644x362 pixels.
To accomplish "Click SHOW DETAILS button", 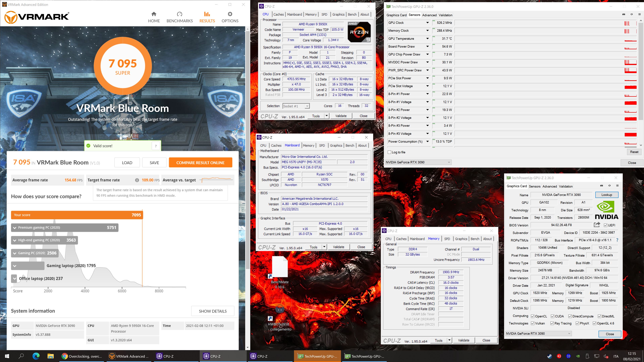I will (213, 311).
